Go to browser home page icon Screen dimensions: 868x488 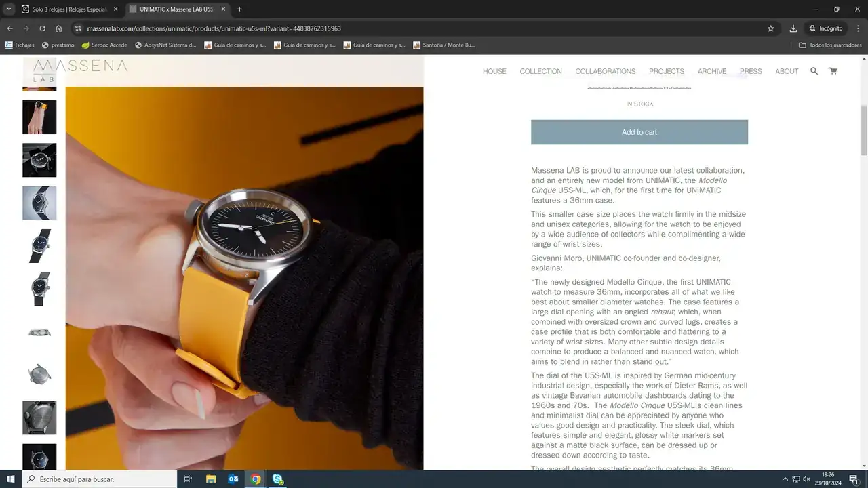point(59,28)
